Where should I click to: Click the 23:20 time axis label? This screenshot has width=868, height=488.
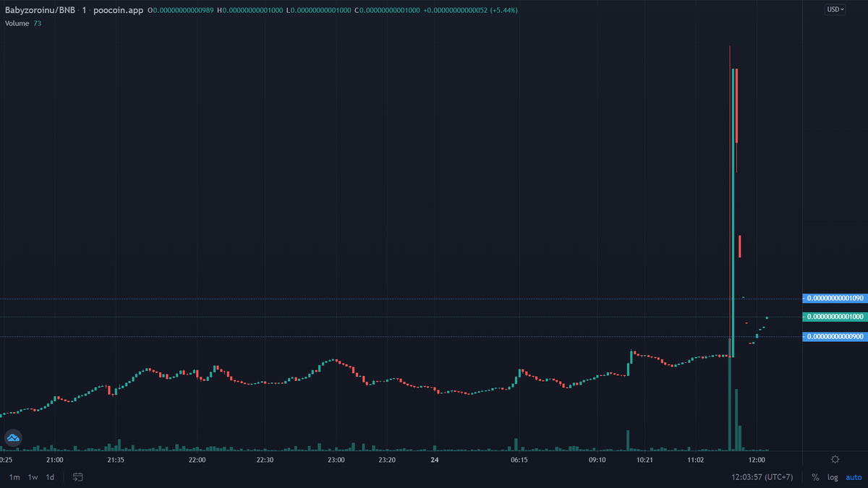[387, 459]
